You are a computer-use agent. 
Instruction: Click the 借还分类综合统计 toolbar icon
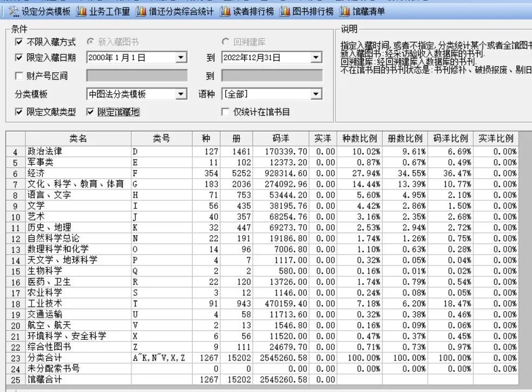pyautogui.click(x=141, y=11)
